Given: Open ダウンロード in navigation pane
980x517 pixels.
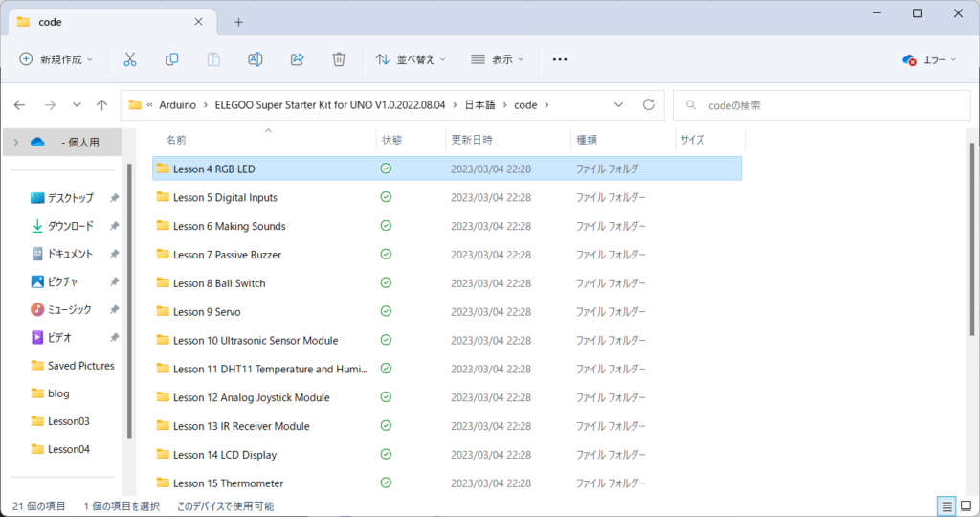Looking at the screenshot, I should (71, 226).
